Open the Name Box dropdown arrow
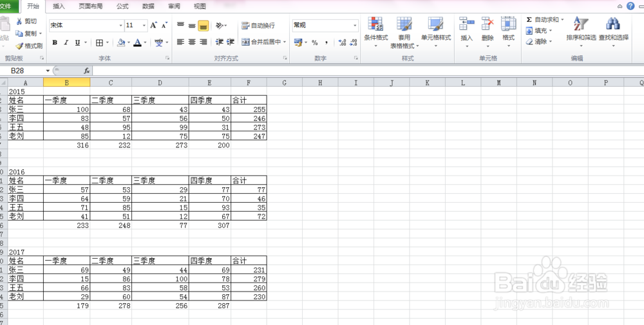Screen dimensions: 644x325 (x=48, y=71)
